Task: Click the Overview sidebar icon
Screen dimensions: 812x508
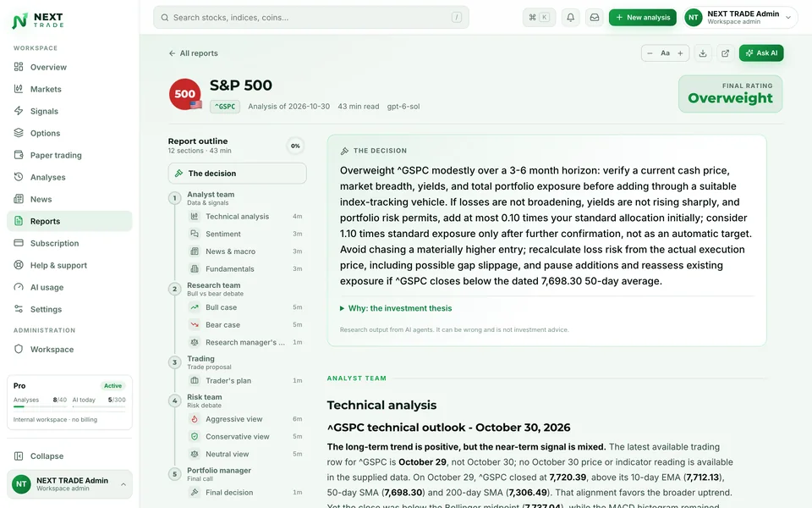Action: [x=19, y=67]
